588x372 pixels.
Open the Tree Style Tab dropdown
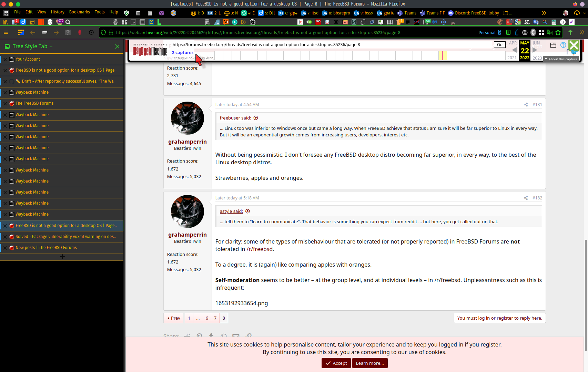coord(51,46)
